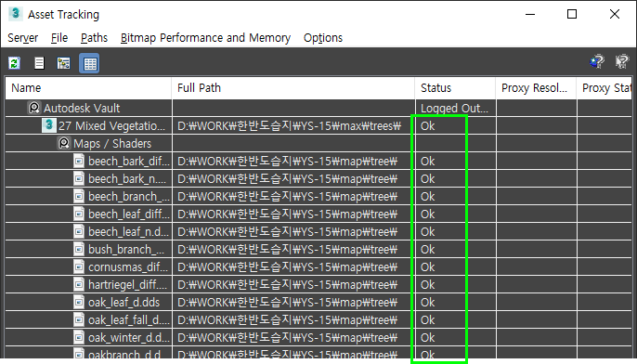
Task: Open the Options menu
Action: (x=323, y=38)
